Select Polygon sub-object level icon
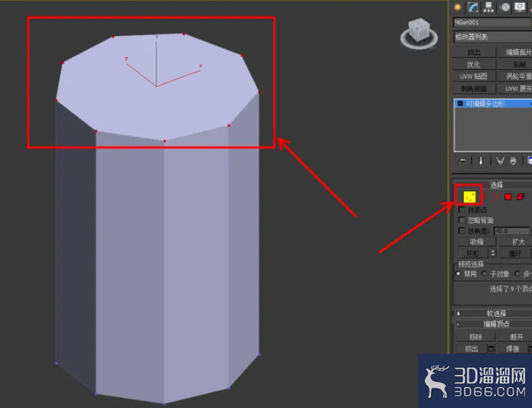532x408 pixels. click(508, 196)
